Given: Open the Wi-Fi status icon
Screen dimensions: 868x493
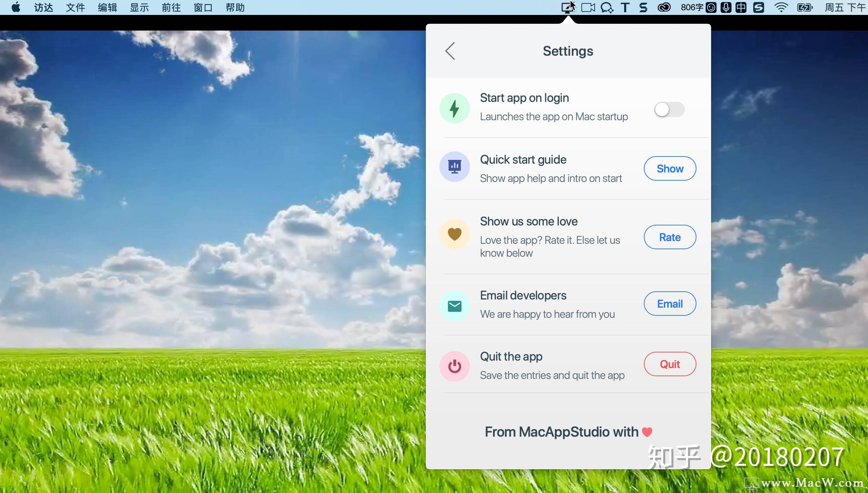Looking at the screenshot, I should coord(781,7).
